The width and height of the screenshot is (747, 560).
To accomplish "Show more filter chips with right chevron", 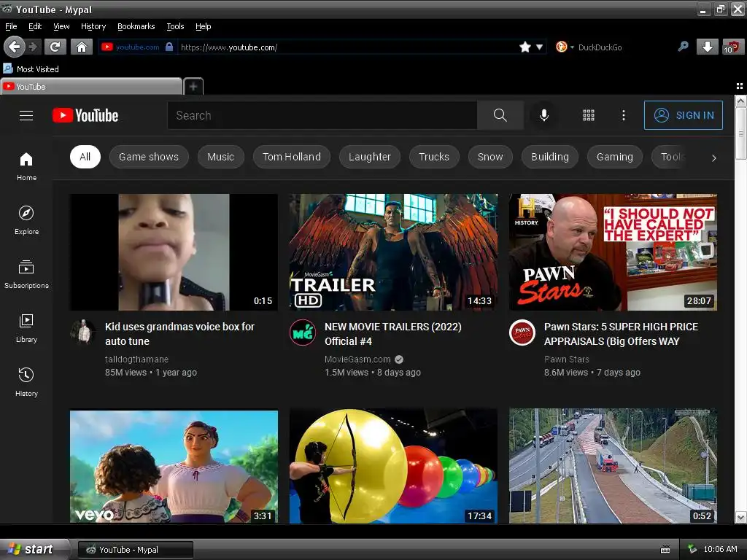I will pyautogui.click(x=713, y=157).
